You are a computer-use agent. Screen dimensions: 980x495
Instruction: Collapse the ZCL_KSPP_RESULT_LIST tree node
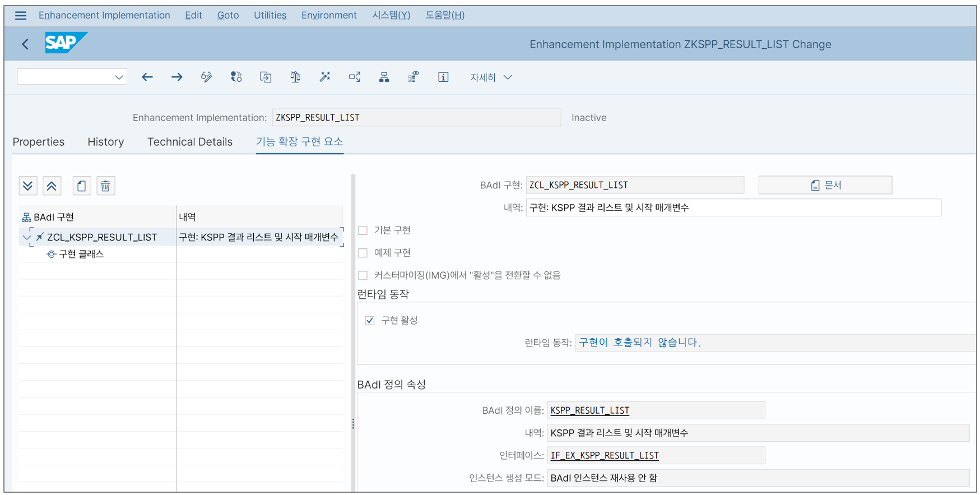(26, 238)
